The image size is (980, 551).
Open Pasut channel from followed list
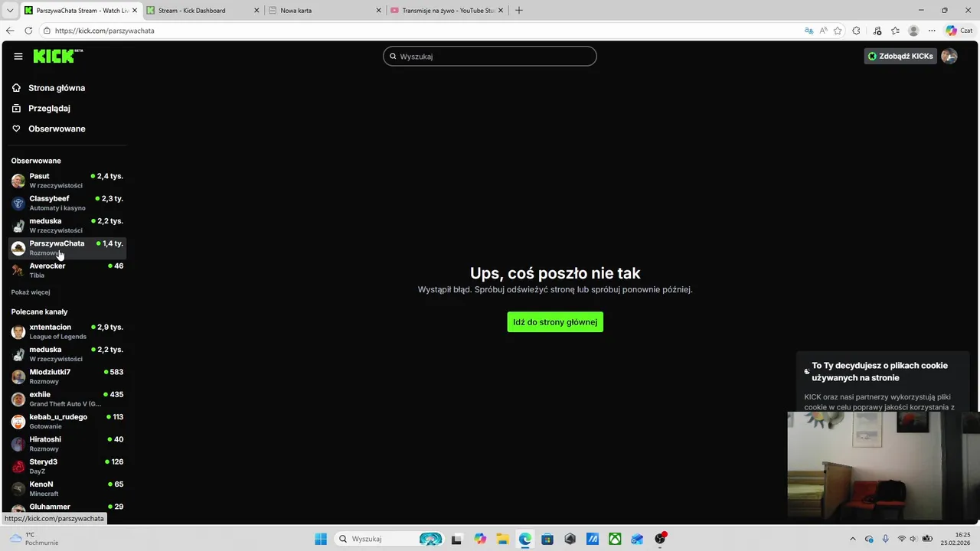pyautogui.click(x=67, y=181)
